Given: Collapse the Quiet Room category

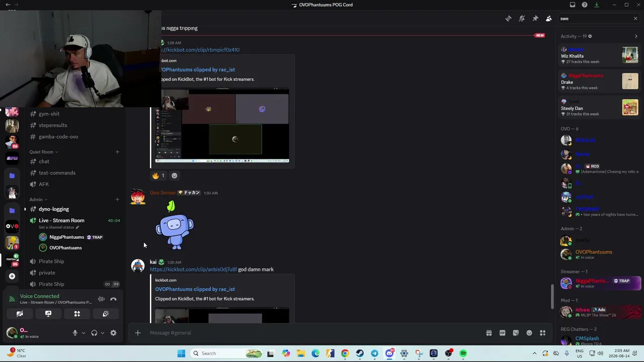Looking at the screenshot, I should (x=43, y=152).
